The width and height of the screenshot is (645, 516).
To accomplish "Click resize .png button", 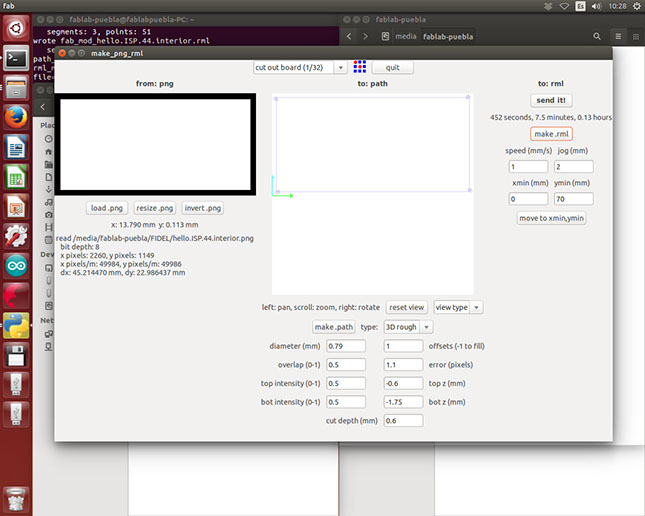I will pos(155,208).
